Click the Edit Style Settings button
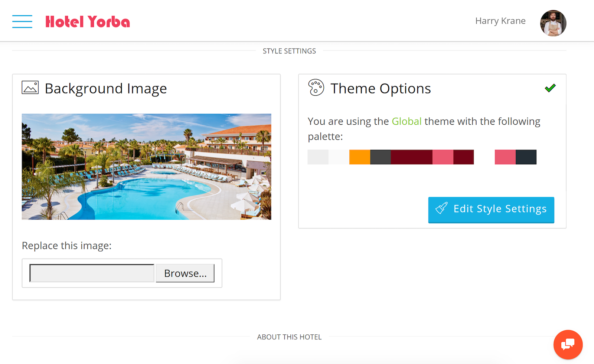Viewport: 594px width, 364px height. click(491, 210)
